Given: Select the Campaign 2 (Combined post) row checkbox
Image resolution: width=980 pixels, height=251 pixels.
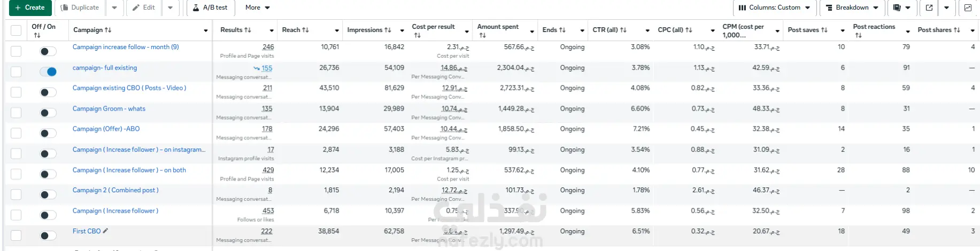Looking at the screenshot, I should pos(16,194).
